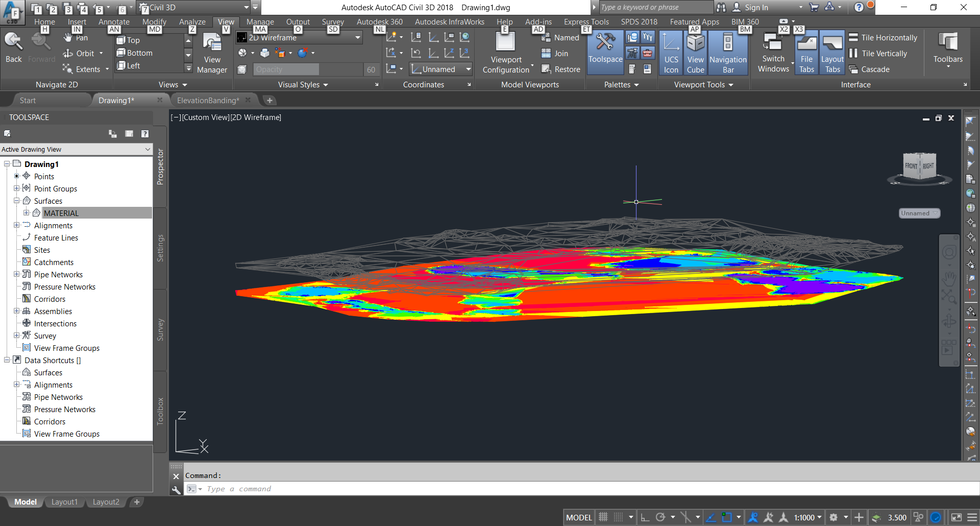This screenshot has width=980, height=526.
Task: Click the View Cube button
Action: tap(695, 51)
